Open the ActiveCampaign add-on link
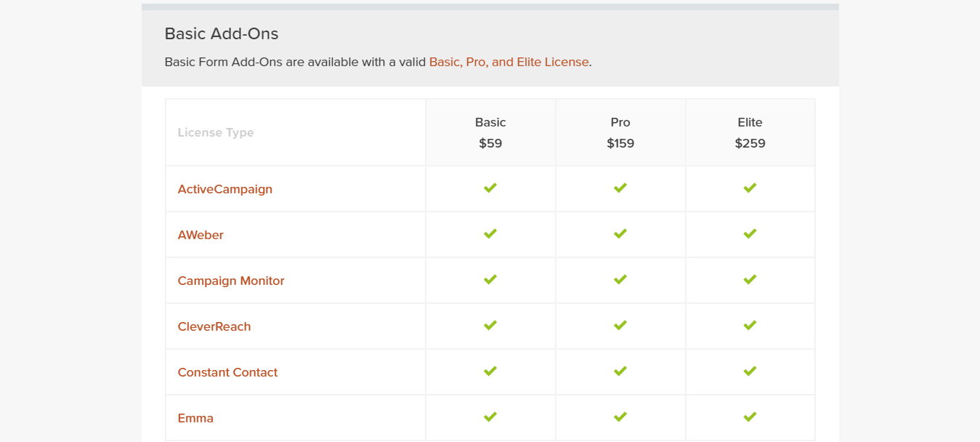The height and width of the screenshot is (442, 980). click(225, 189)
